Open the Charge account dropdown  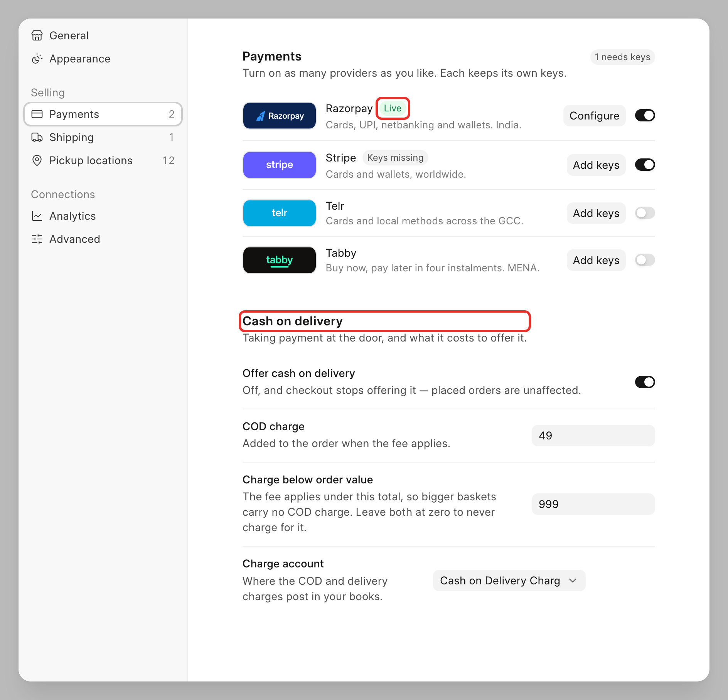tap(509, 581)
